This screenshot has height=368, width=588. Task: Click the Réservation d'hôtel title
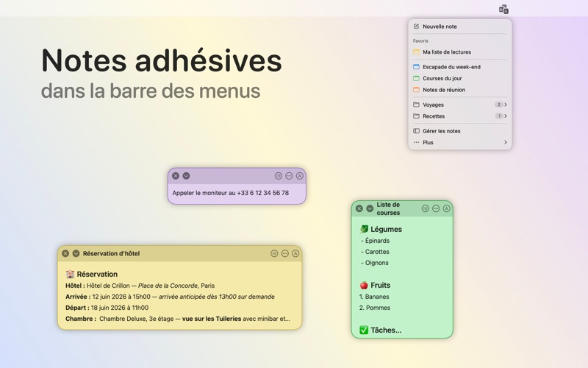pos(111,253)
